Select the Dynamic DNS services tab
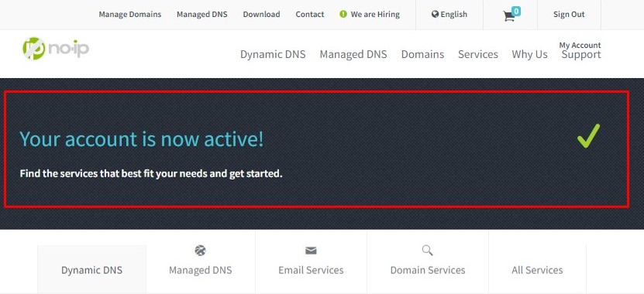 click(x=91, y=270)
